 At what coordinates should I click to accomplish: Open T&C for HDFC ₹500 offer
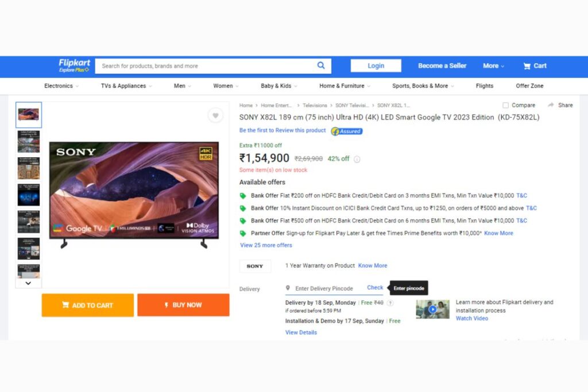pos(521,221)
